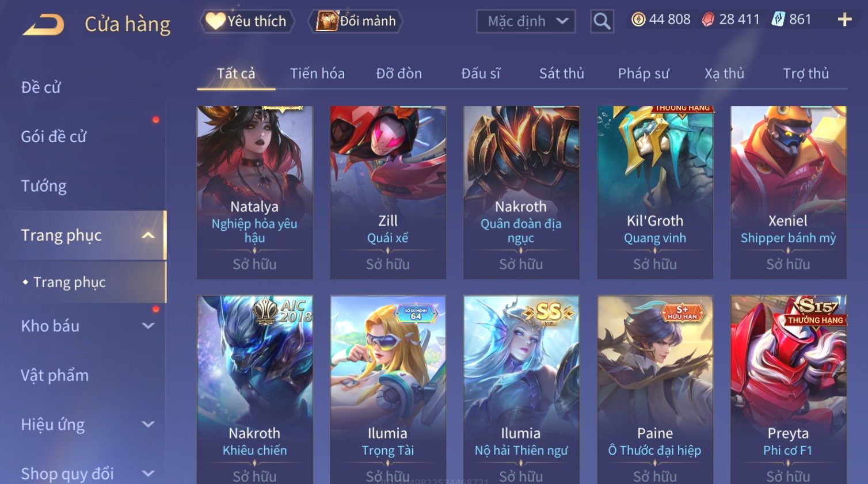Tap the plus icon to add currency
Screen dimensions: 868x484
point(844,20)
